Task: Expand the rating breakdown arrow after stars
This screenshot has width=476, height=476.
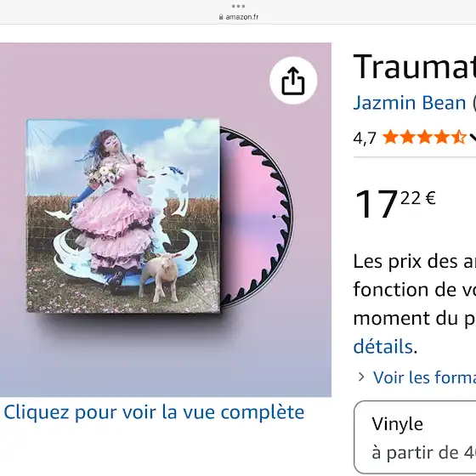Action: point(473,138)
